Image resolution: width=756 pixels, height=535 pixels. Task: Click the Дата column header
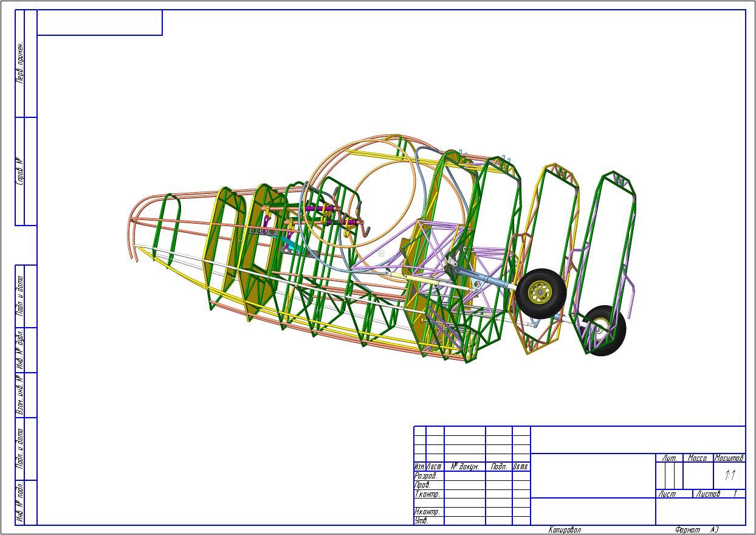coord(520,467)
